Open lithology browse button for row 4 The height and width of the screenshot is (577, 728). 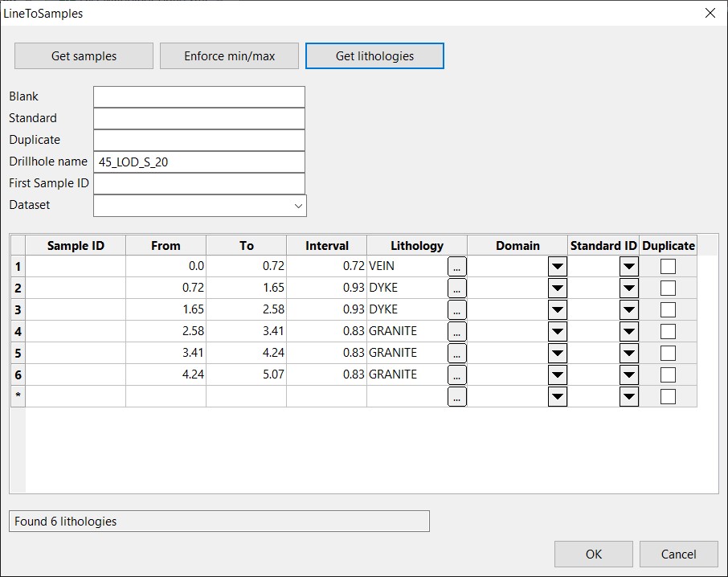[x=456, y=331]
